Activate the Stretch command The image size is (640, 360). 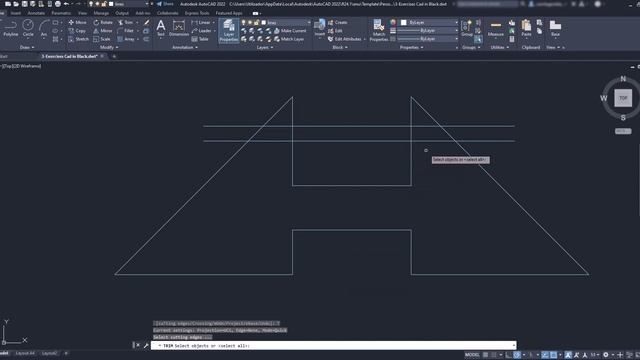click(78, 39)
